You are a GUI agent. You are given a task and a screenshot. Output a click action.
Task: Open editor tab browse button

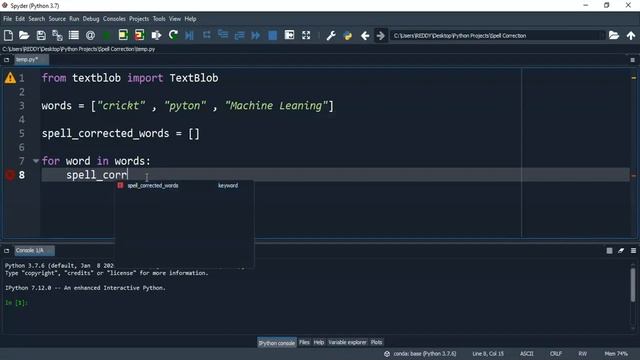pos(7,60)
